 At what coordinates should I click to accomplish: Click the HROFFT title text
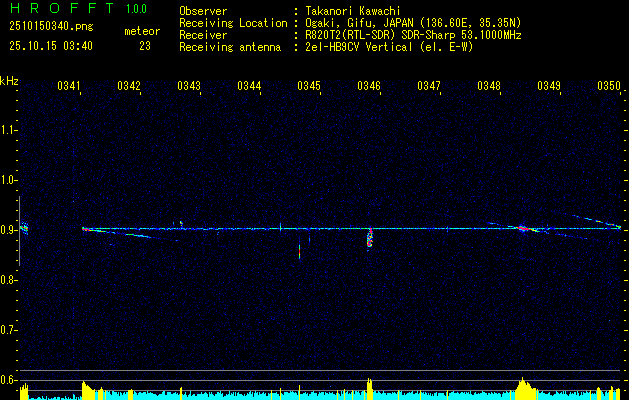point(62,8)
